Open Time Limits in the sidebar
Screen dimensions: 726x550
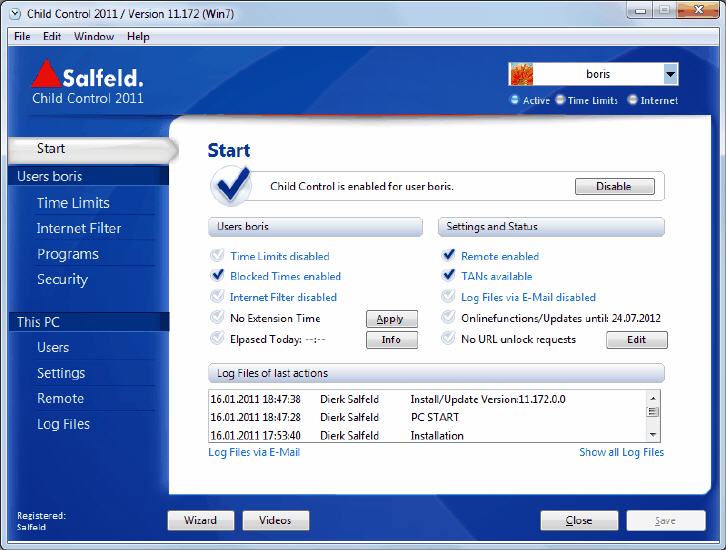[73, 203]
